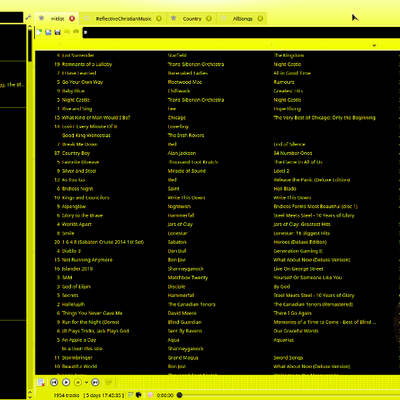This screenshot has height=400, width=400.
Task: Click the artist 'Matchbox Twenty'
Action: click(x=188, y=277)
